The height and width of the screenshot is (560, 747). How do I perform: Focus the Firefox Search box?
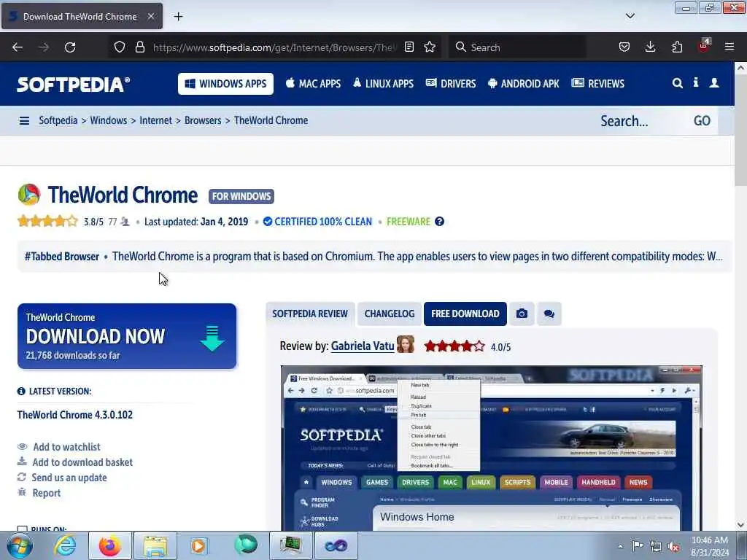pos(517,47)
